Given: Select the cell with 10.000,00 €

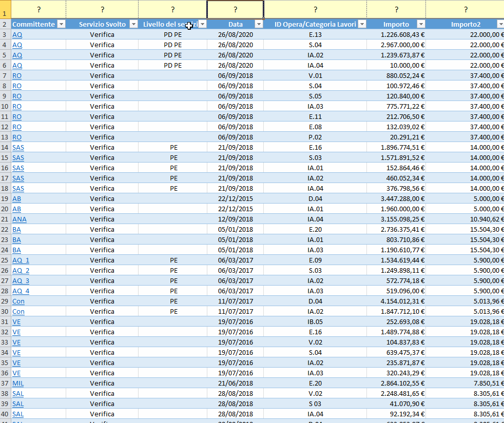Looking at the screenshot, I should (396, 66).
